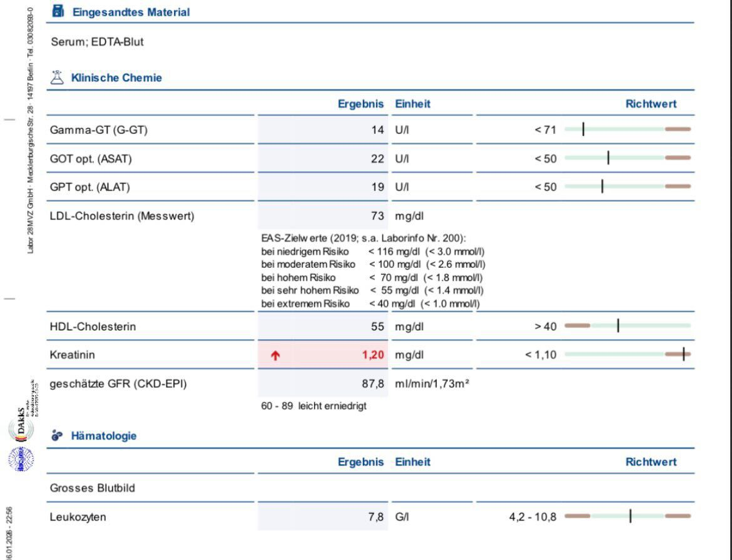Screen dimensions: 732x560
Task: Click the Leukozyten reference range bar
Action: pos(628,516)
